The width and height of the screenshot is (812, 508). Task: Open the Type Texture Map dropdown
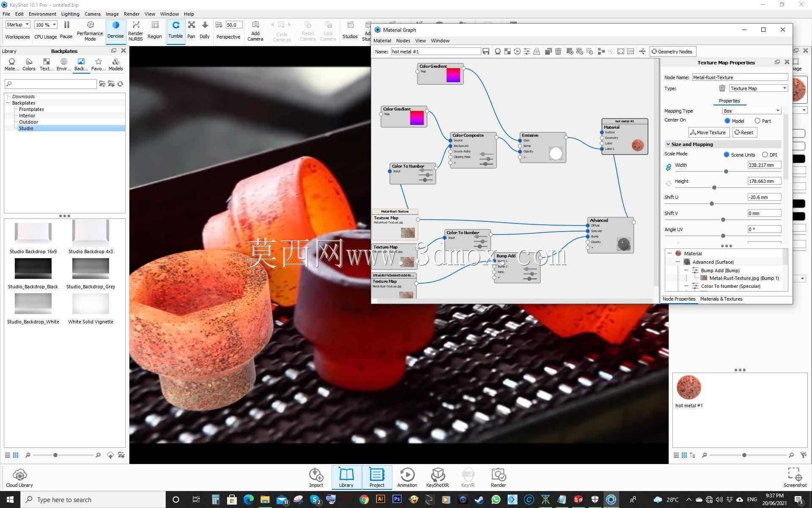(x=758, y=88)
